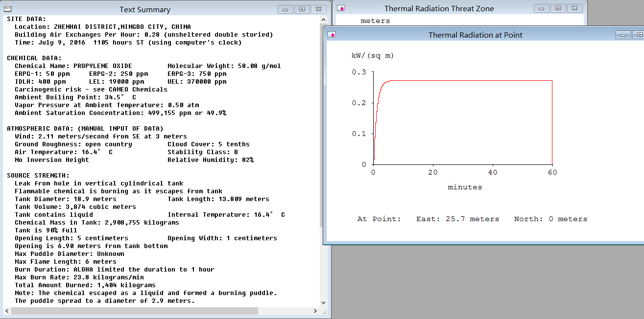
Task: Click No Inversion Height text
Action: 52,159
